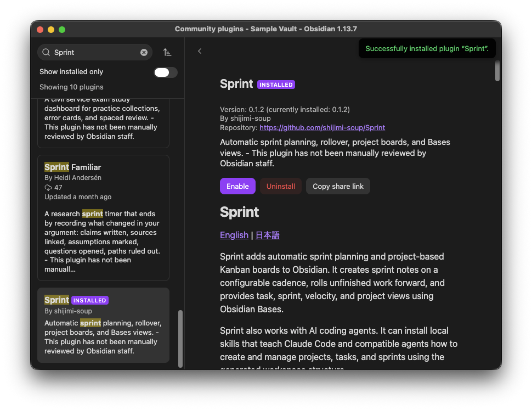Click the download count icon for Sprint Familiar
The width and height of the screenshot is (532, 410).
(x=48, y=187)
